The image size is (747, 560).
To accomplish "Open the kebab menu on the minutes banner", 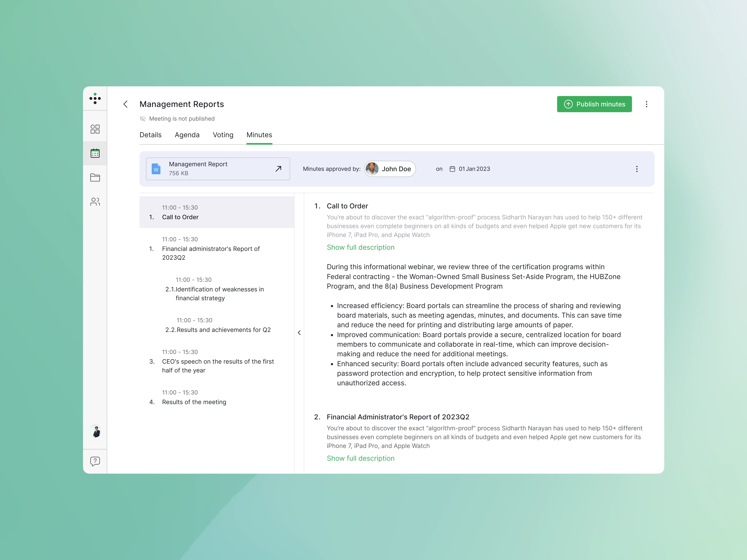I will [x=637, y=169].
